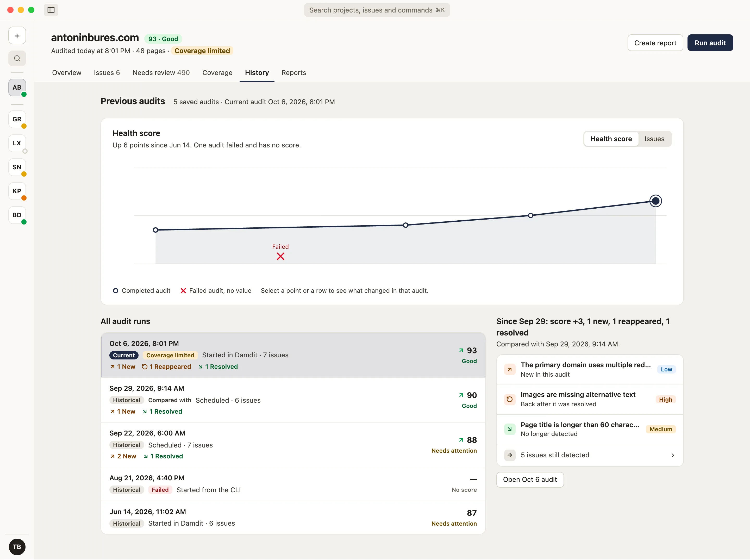
Task: Open the Reports tab
Action: tap(293, 73)
